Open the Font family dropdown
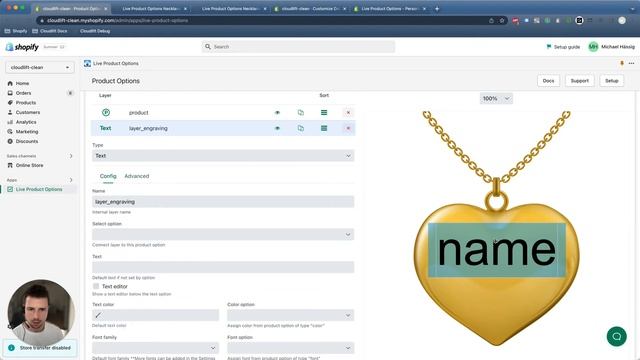This screenshot has height=360, width=640. 156,348
